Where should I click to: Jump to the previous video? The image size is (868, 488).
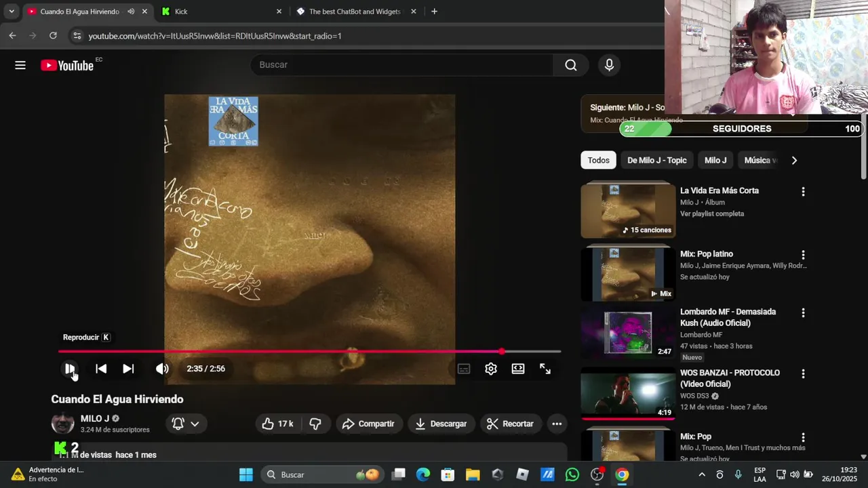tap(101, 369)
